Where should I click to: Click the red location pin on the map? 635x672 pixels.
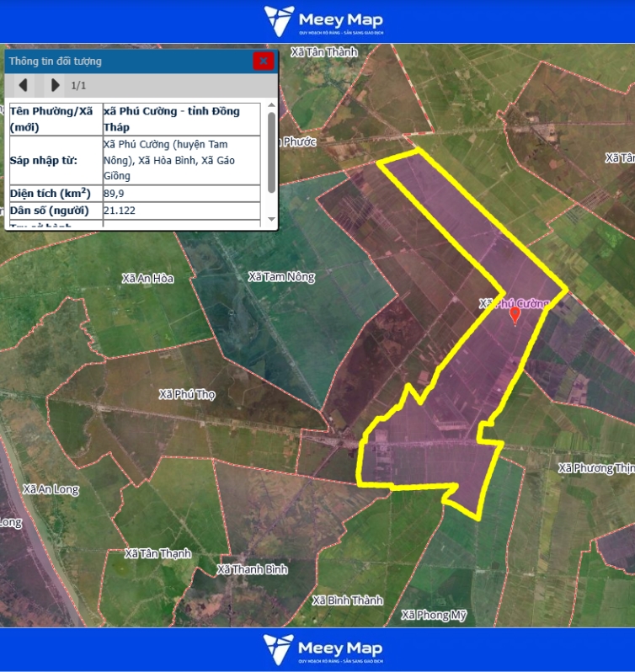(x=515, y=315)
